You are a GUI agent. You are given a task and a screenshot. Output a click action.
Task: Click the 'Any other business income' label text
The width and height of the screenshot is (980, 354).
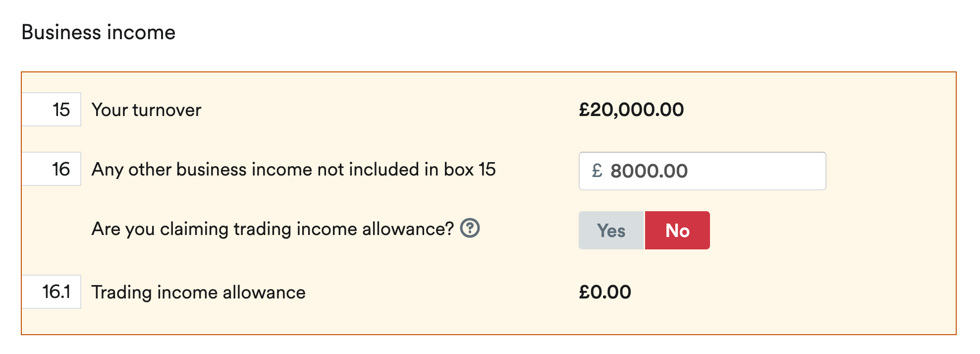coord(294,170)
